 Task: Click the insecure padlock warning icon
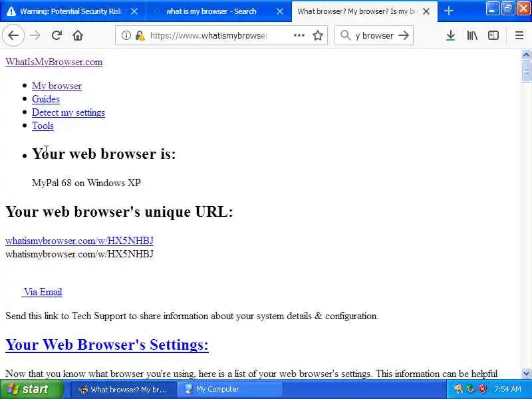click(140, 35)
